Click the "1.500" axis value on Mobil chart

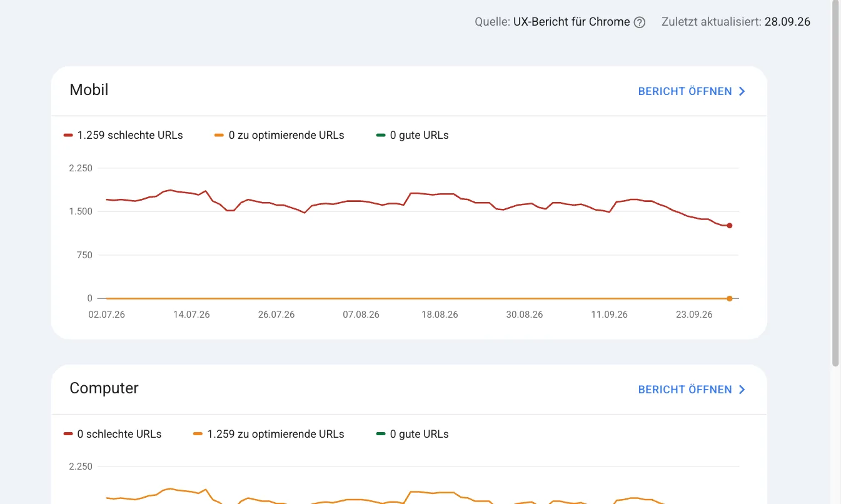pos(81,211)
